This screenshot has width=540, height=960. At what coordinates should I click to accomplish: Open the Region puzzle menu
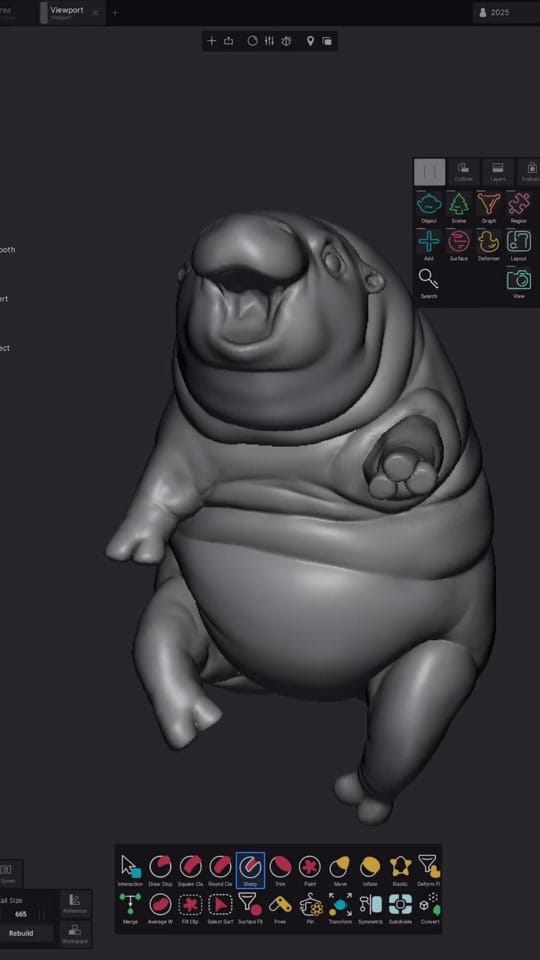(x=519, y=208)
